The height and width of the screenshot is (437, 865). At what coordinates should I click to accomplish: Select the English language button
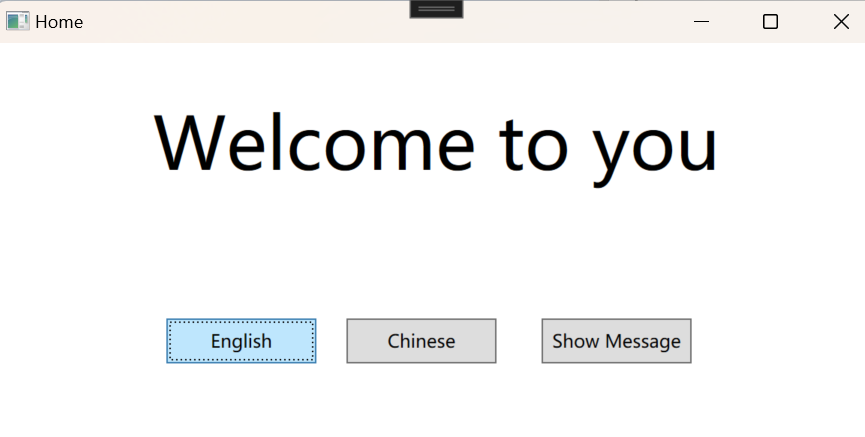click(241, 341)
